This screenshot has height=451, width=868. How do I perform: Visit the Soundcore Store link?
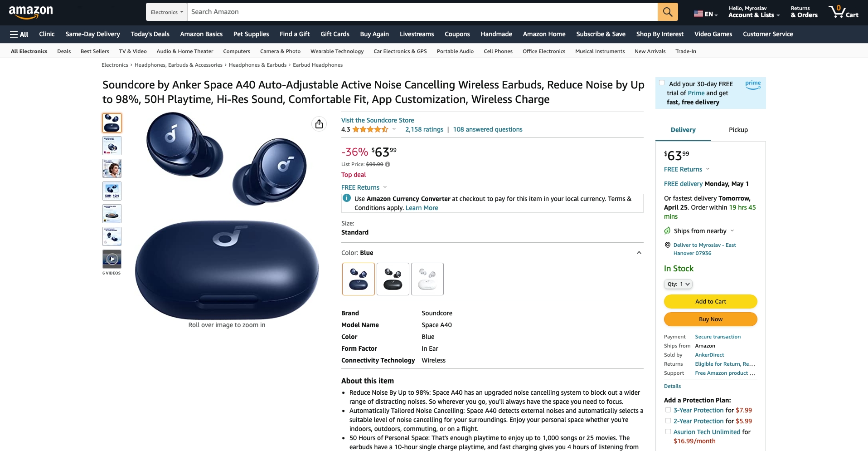tap(378, 120)
